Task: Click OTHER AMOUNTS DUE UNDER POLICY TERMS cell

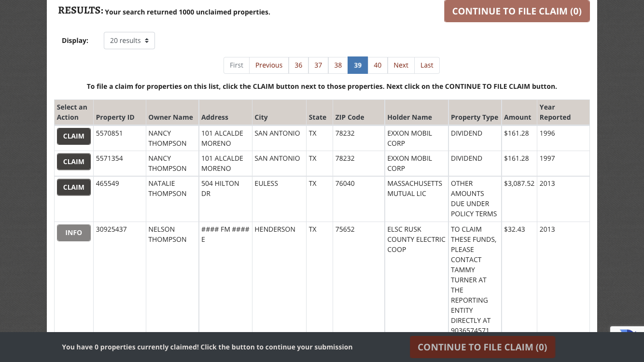Action: [474, 198]
